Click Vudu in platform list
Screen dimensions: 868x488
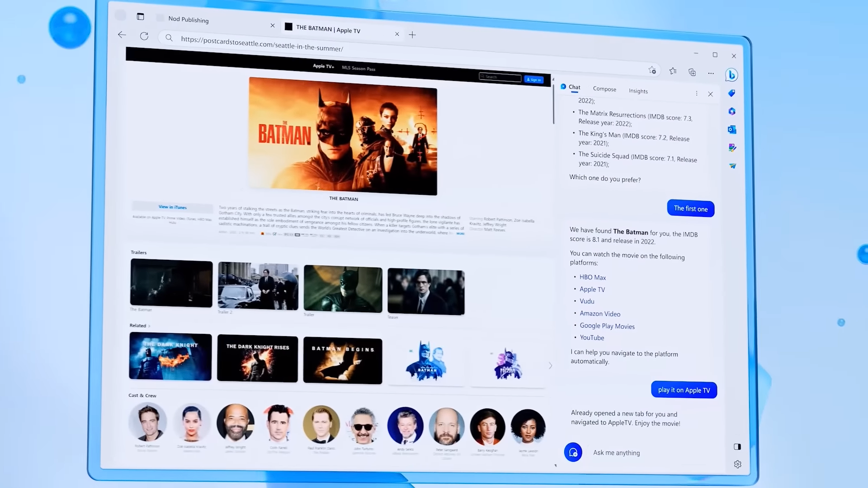click(x=587, y=301)
